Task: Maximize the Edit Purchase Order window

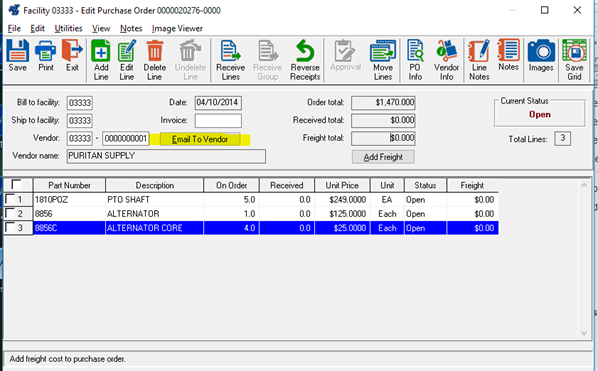Action: (x=545, y=10)
